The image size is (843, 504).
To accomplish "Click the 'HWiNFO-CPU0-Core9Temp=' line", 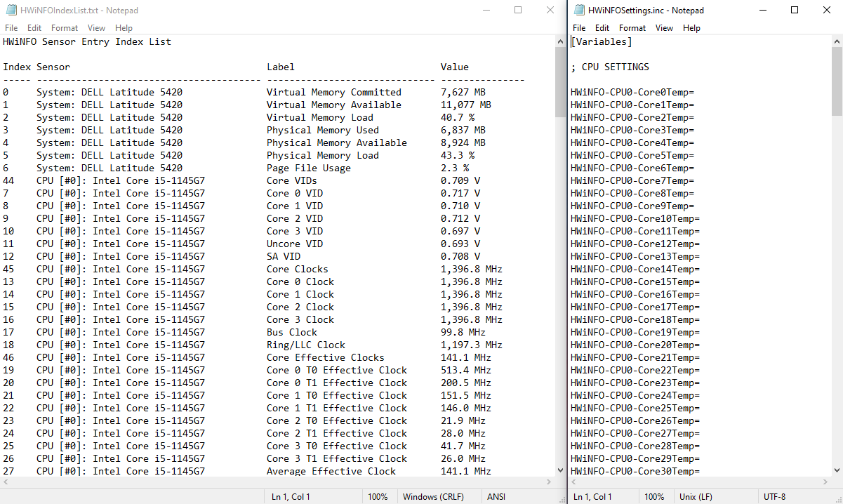I will (632, 206).
